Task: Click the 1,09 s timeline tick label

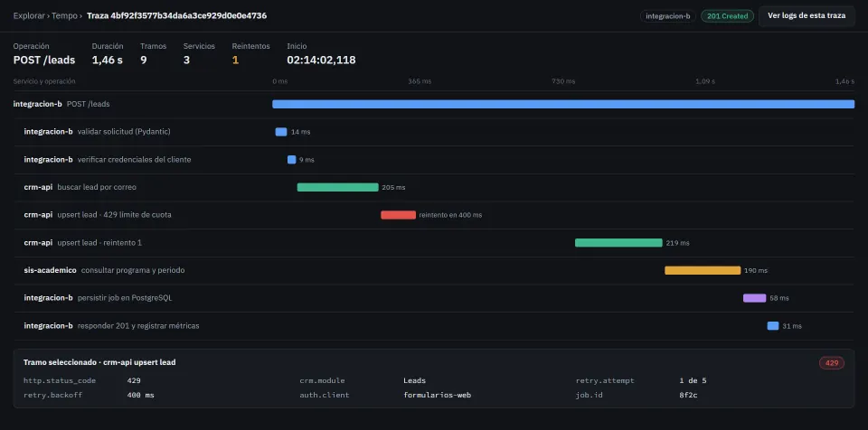Action: [x=705, y=81]
